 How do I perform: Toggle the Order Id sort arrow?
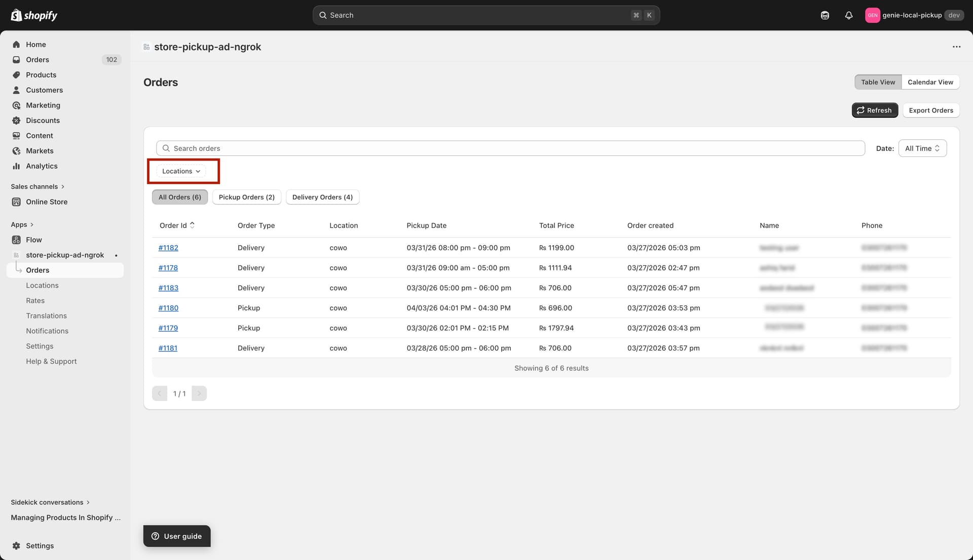point(193,225)
